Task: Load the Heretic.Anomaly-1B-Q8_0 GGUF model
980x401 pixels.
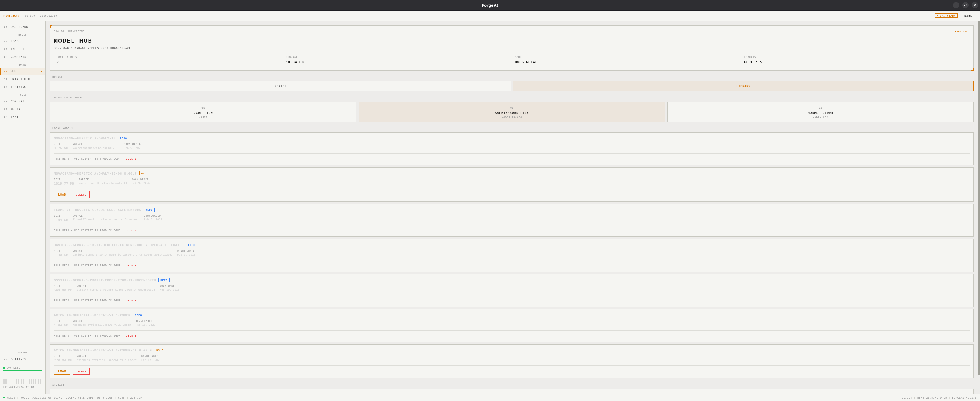Action: click(x=62, y=195)
